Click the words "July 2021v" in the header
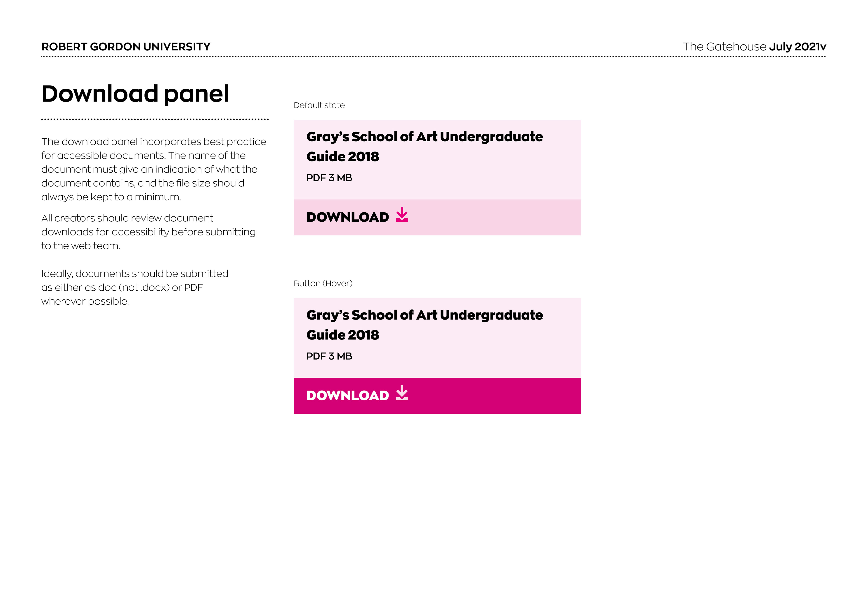Screen dimensions: 868x614 [797, 47]
